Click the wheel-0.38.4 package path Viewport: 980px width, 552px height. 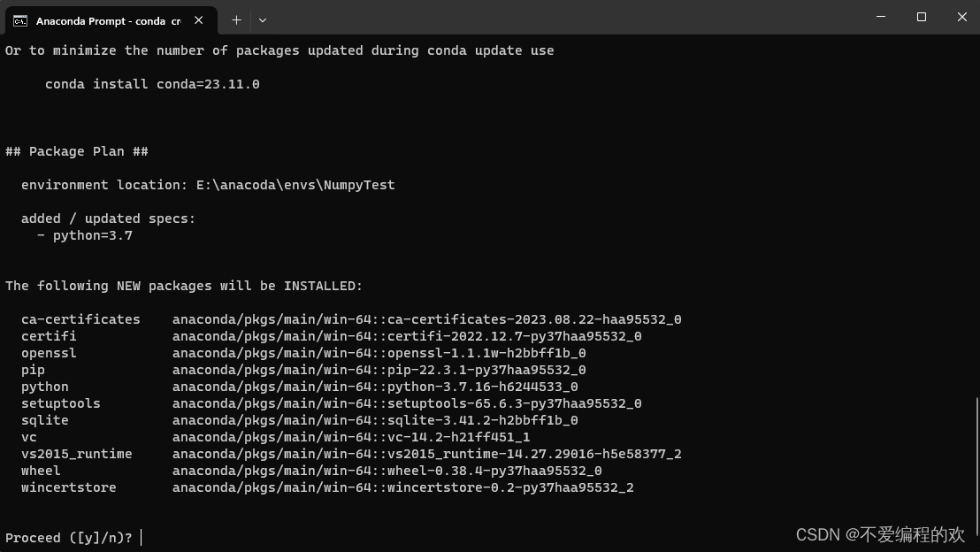click(x=387, y=471)
